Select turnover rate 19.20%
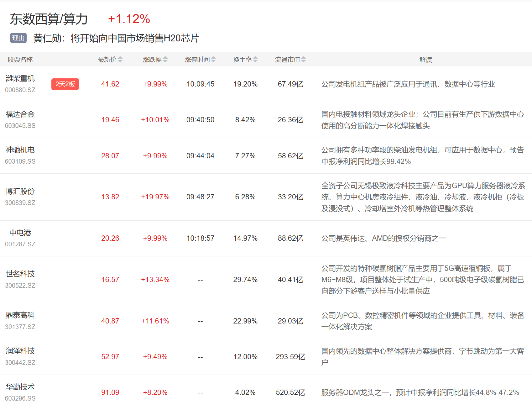532x410 pixels. 245,84
